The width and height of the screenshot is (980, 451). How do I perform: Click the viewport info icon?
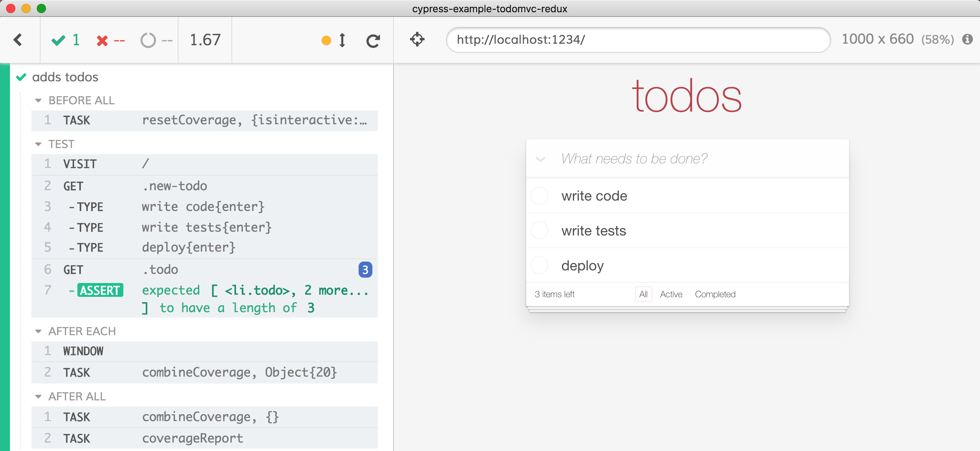(967, 40)
